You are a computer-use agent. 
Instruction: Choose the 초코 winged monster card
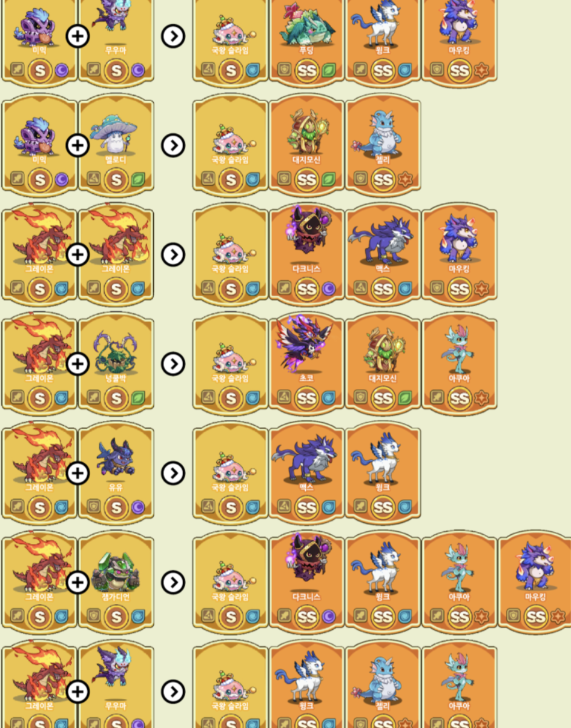point(307,363)
